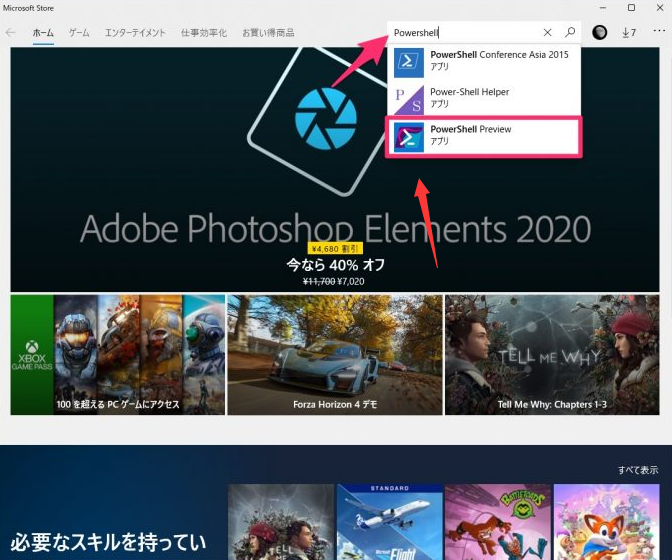Open the ホーム tab
The image size is (672, 560).
click(43, 33)
